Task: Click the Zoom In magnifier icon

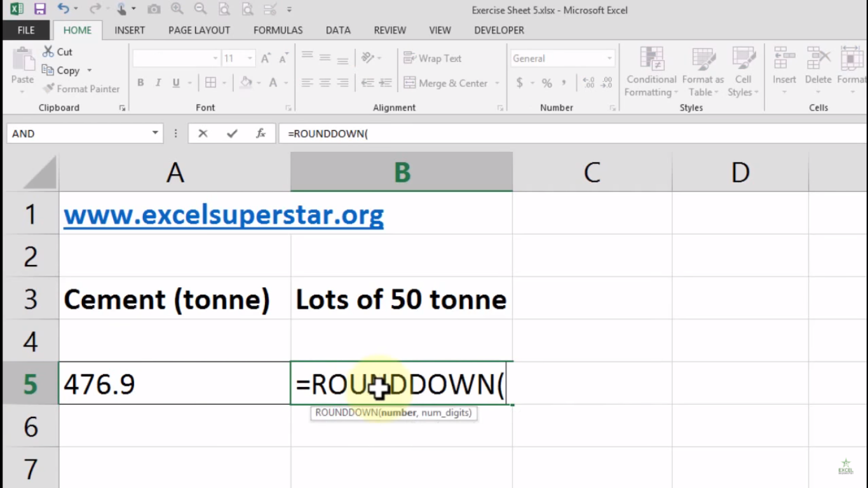Action: tap(177, 9)
